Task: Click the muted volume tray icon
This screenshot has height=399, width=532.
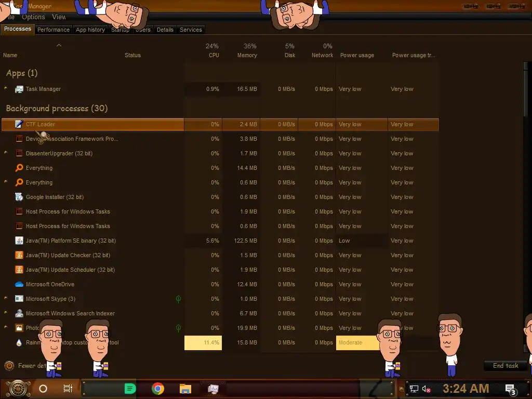Action: [x=426, y=389]
